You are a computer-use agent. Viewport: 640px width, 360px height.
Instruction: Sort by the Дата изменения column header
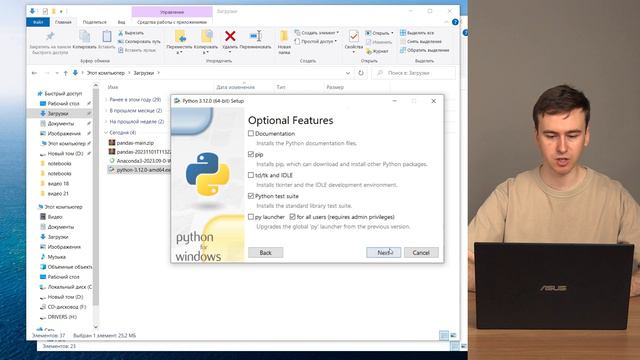coord(236,87)
